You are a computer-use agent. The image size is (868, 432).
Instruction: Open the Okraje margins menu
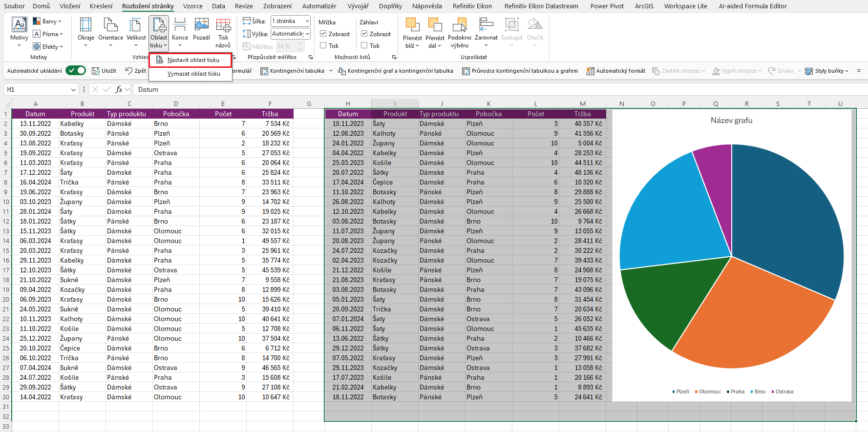point(86,32)
